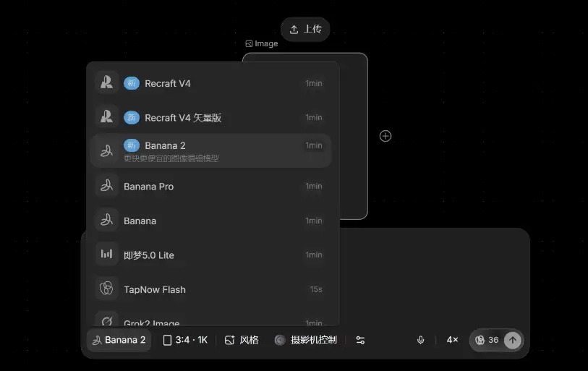This screenshot has height=371, width=588.
Task: Open the Banana 2 model selector dropdown
Action: pos(119,340)
